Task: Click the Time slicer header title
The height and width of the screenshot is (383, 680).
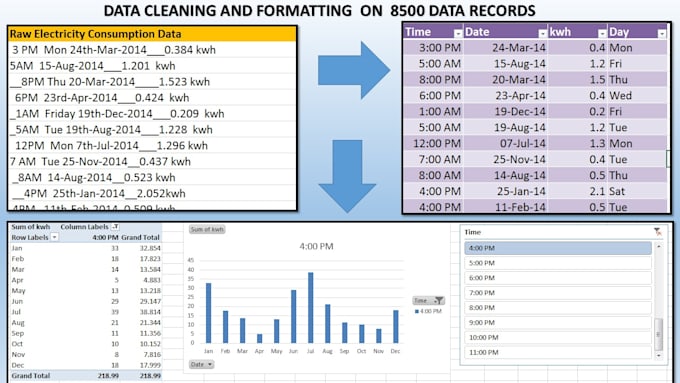Action: pos(473,232)
